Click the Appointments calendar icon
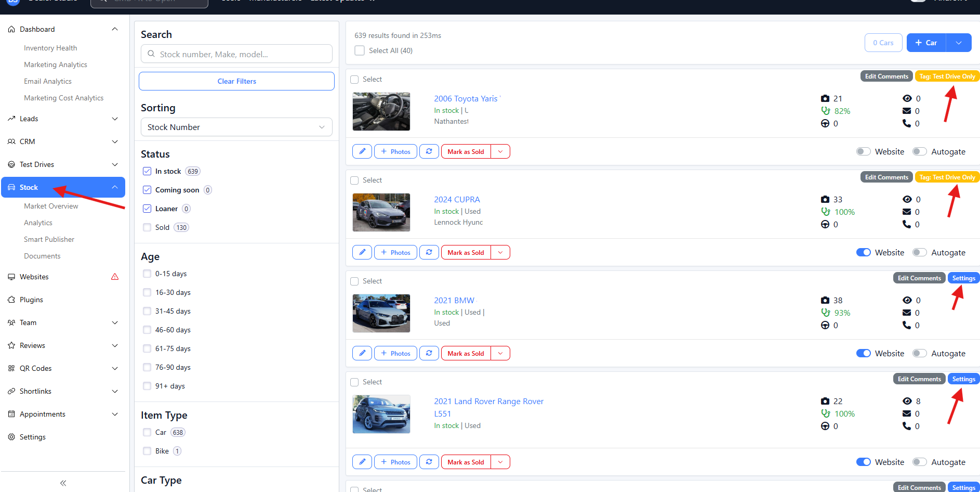This screenshot has height=492, width=980. point(11,414)
